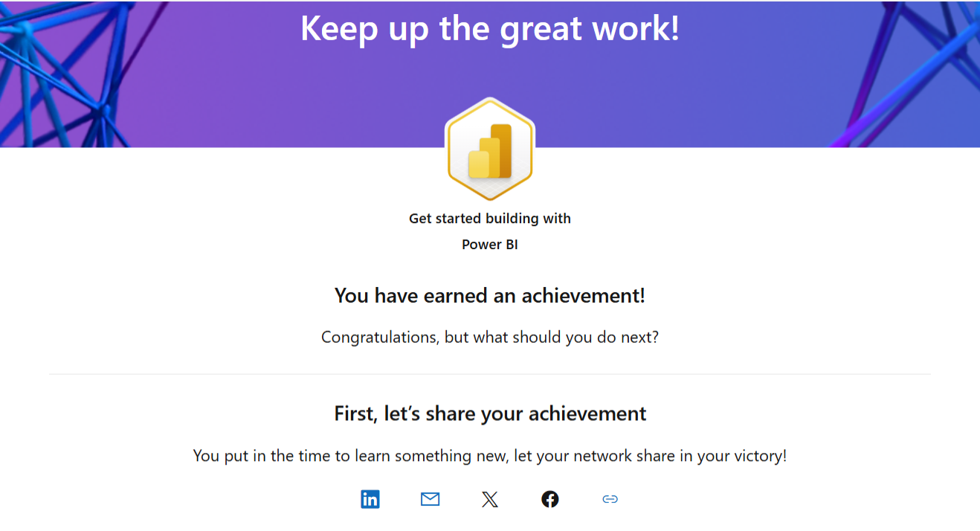
Task: Select the LinkedIn sharing option
Action: point(370,499)
